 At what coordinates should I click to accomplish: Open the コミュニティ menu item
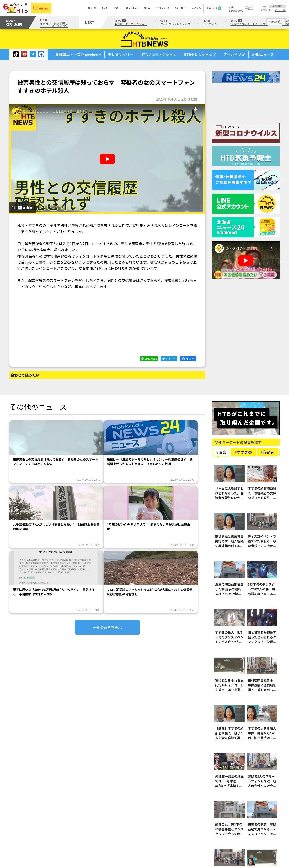(180, 8)
